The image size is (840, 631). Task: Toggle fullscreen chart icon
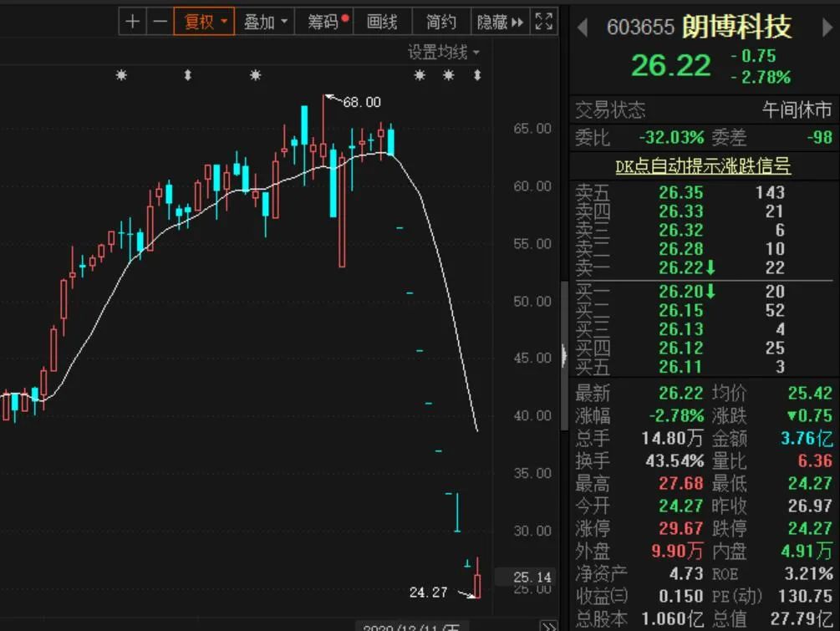tap(544, 22)
